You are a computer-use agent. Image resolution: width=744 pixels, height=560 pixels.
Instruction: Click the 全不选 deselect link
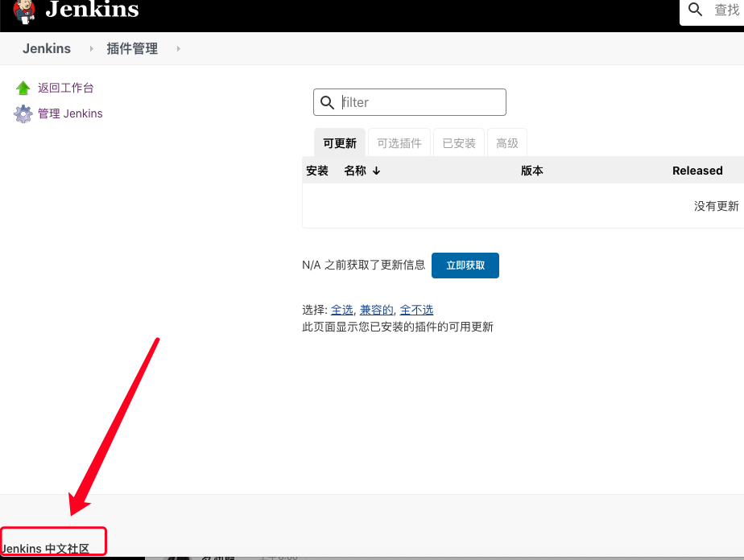pyautogui.click(x=416, y=310)
